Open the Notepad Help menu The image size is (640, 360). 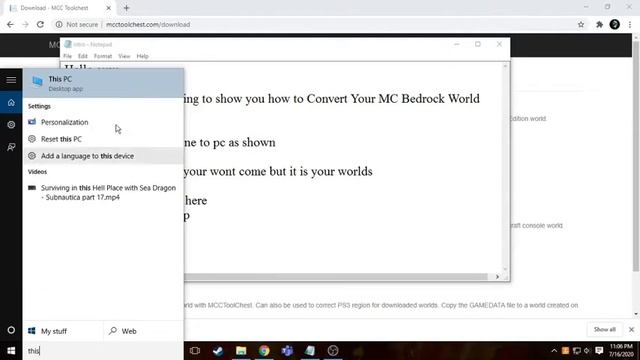tap(142, 56)
